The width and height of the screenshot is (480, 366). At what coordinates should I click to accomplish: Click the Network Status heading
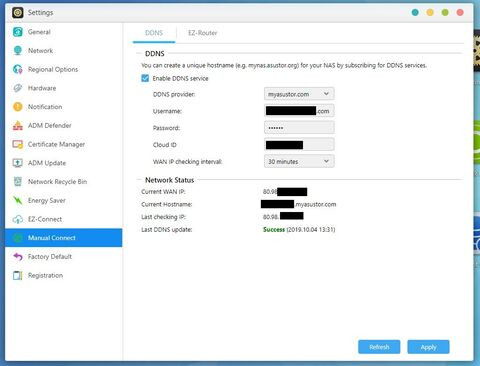point(169,180)
